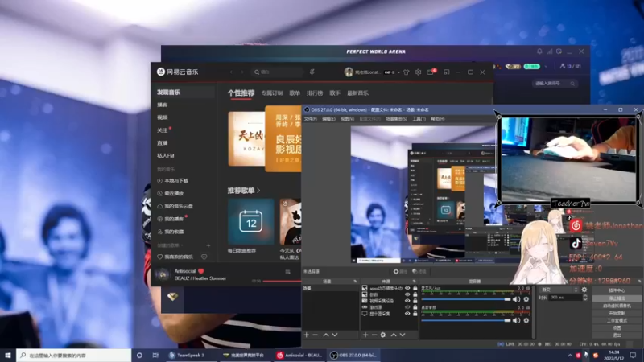
Task: Open NetEase Cloud Music settings gear
Action: pos(418,72)
